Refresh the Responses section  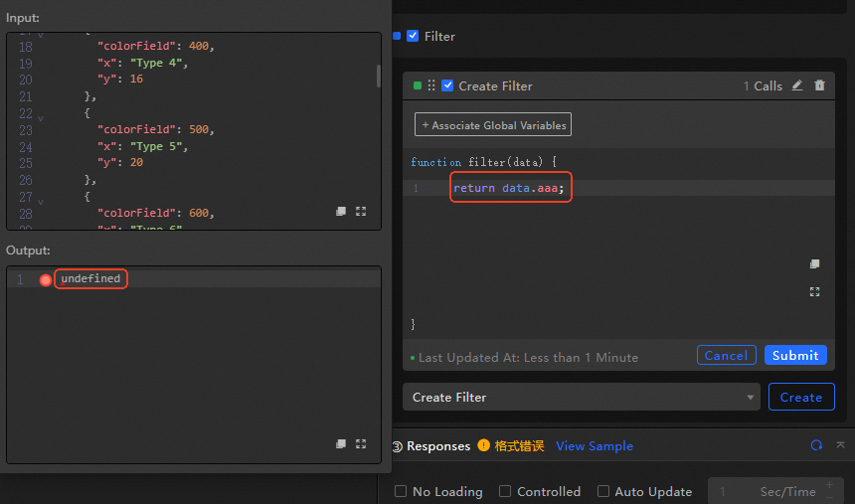pyautogui.click(x=816, y=445)
